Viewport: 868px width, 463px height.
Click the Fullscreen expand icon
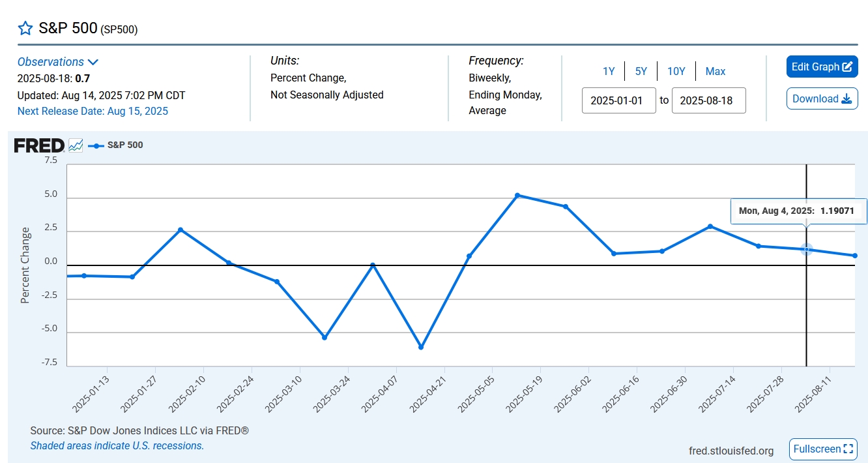[x=848, y=449]
